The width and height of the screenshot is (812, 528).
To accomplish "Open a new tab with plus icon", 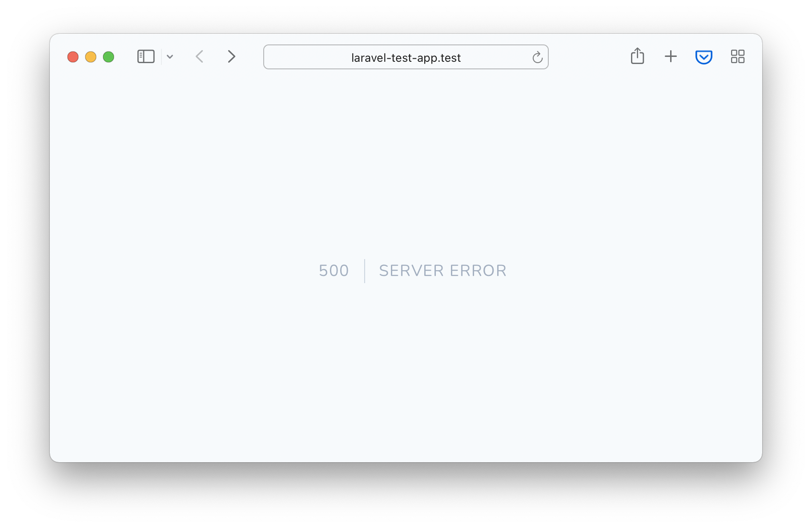I will click(x=671, y=56).
